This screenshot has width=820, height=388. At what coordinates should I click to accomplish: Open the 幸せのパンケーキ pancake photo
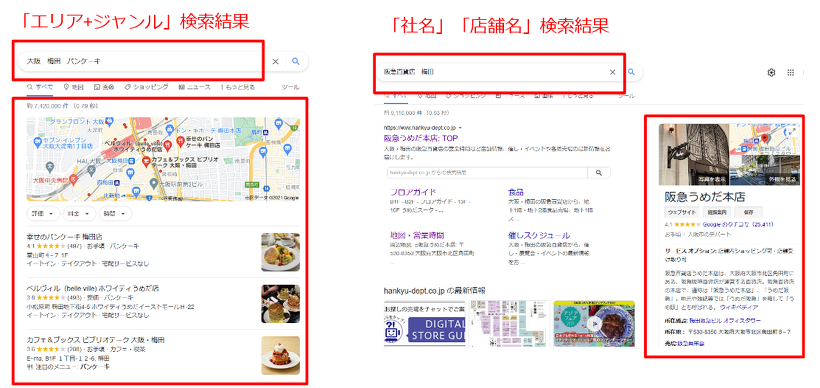point(280,252)
